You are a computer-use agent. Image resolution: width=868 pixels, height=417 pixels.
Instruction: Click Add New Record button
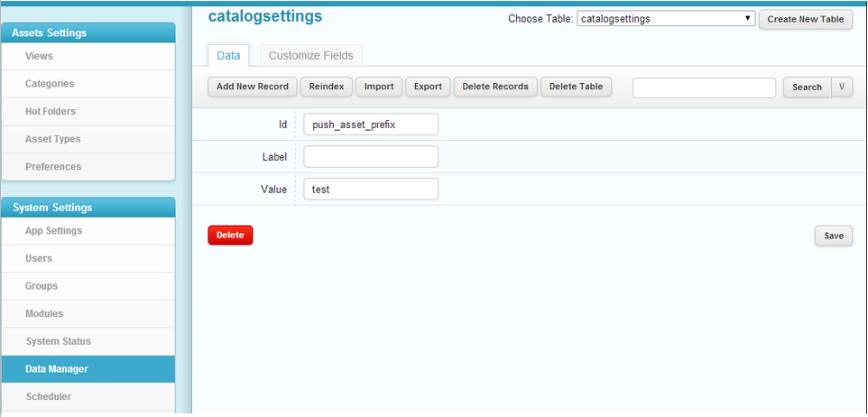[x=253, y=87]
